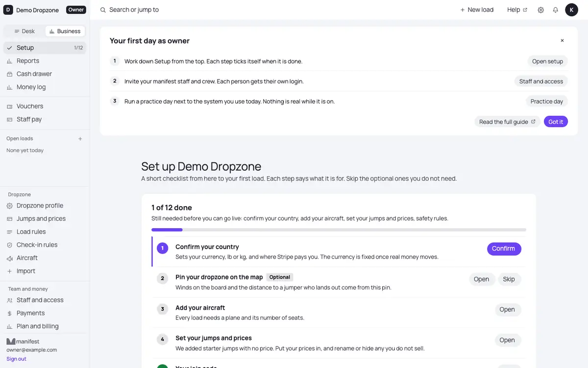Click the Payments dollar icon in the sidebar
This screenshot has width=588, height=368.
tap(10, 314)
